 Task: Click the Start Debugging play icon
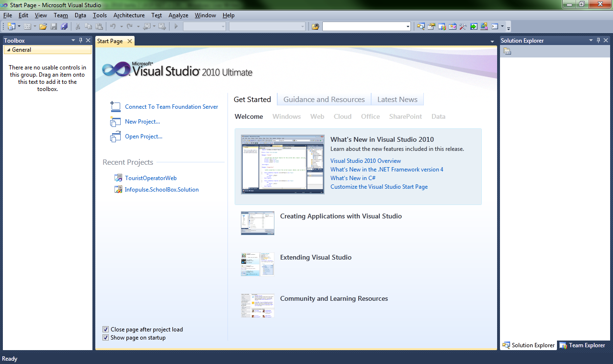pyautogui.click(x=176, y=26)
